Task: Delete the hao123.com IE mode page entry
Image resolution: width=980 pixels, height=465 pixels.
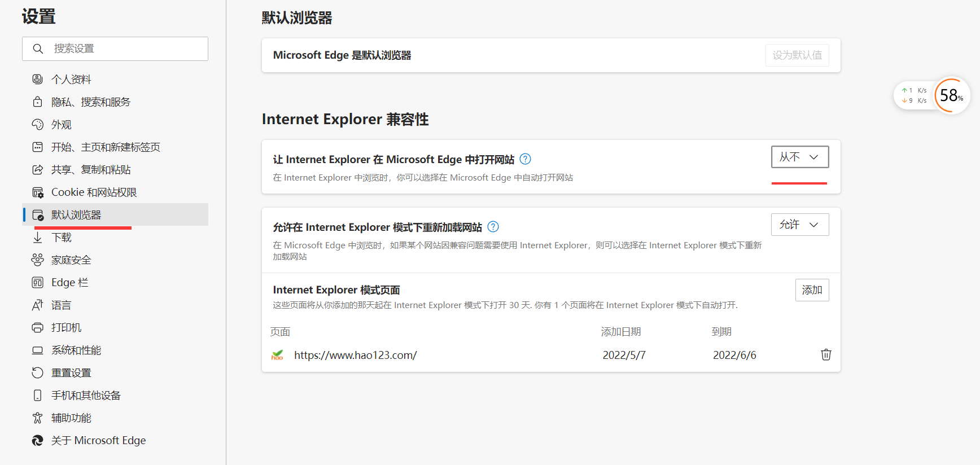Action: coord(826,354)
